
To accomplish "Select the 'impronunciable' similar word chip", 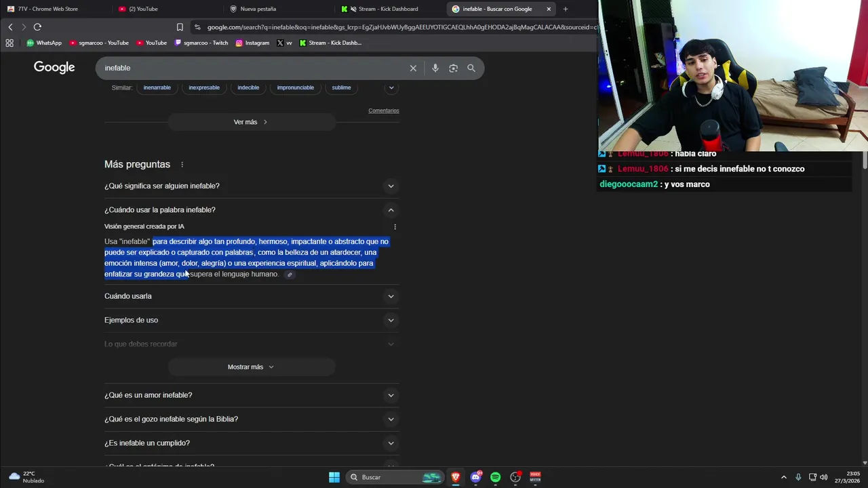I will point(296,87).
